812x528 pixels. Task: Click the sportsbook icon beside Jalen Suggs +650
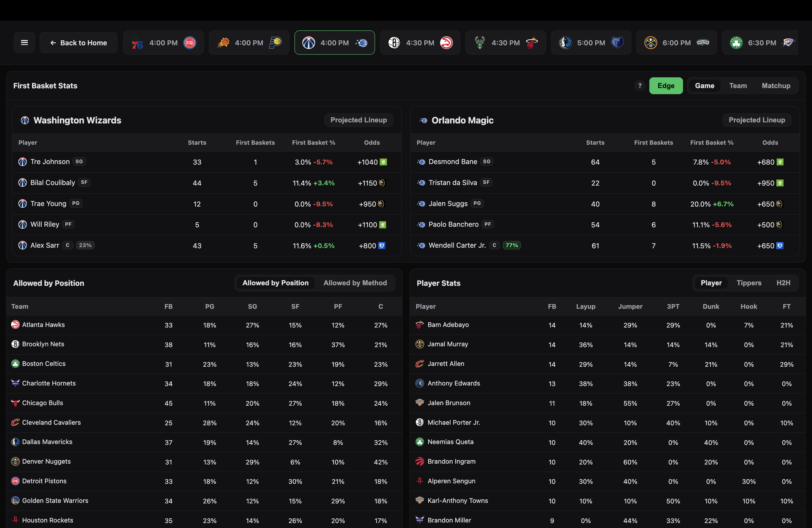(779, 204)
